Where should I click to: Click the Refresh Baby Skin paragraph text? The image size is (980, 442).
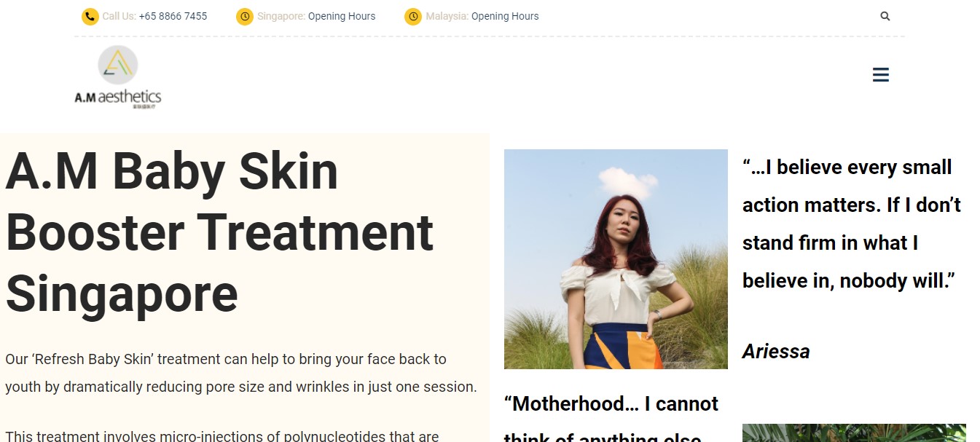[x=241, y=373]
